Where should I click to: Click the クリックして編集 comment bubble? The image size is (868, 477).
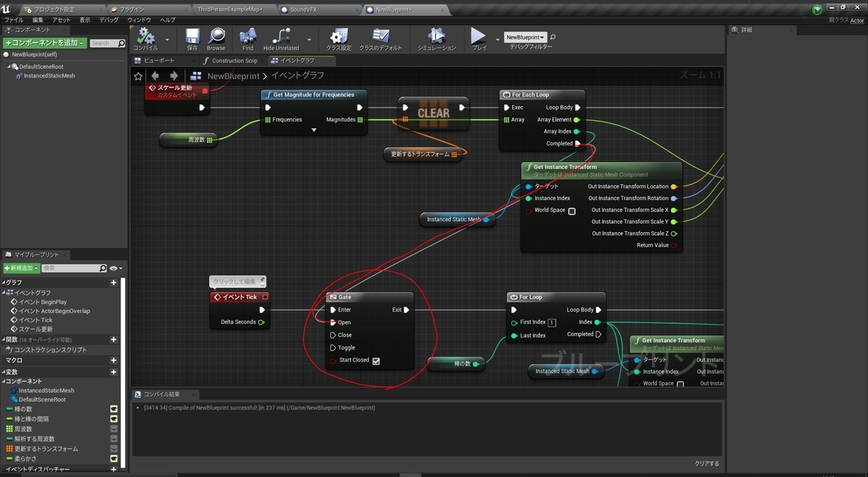coord(238,281)
